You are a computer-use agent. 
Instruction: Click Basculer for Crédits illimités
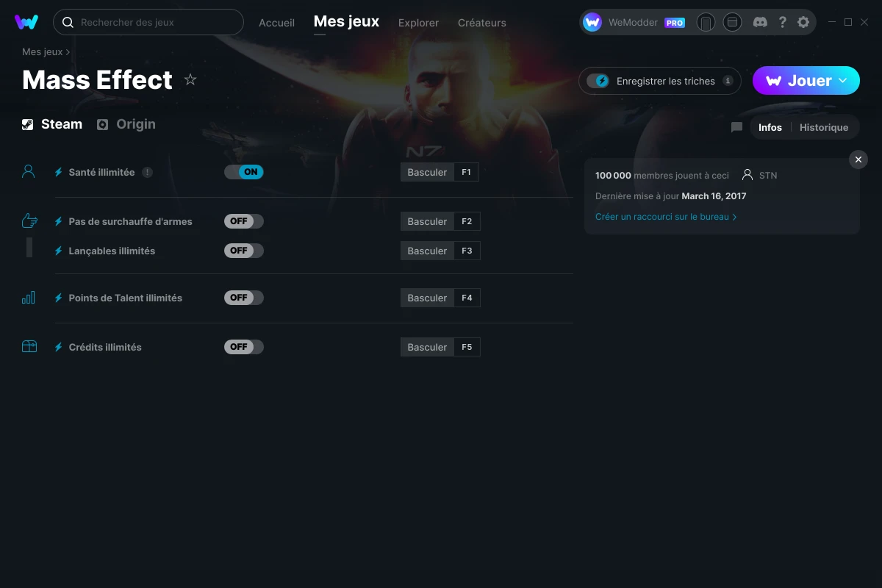(427, 347)
